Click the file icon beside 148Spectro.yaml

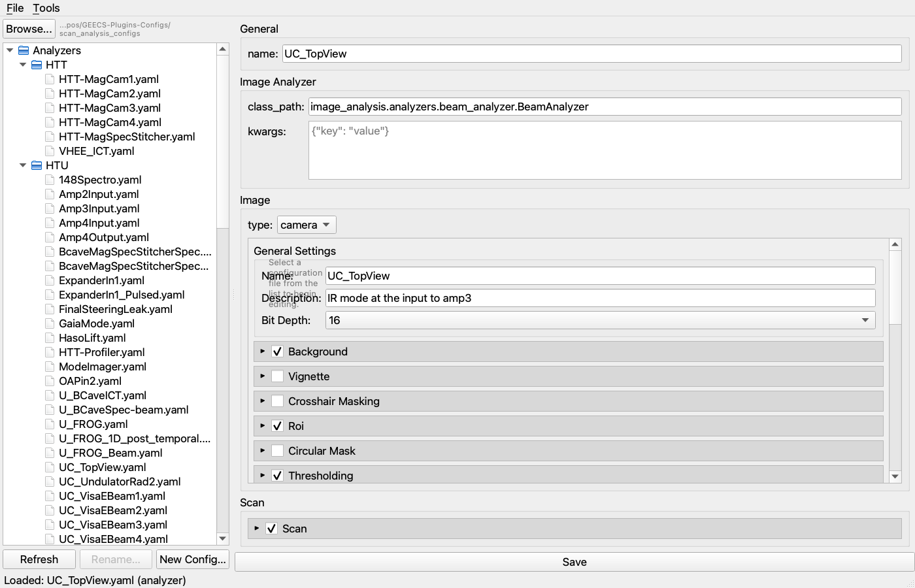pos(50,180)
